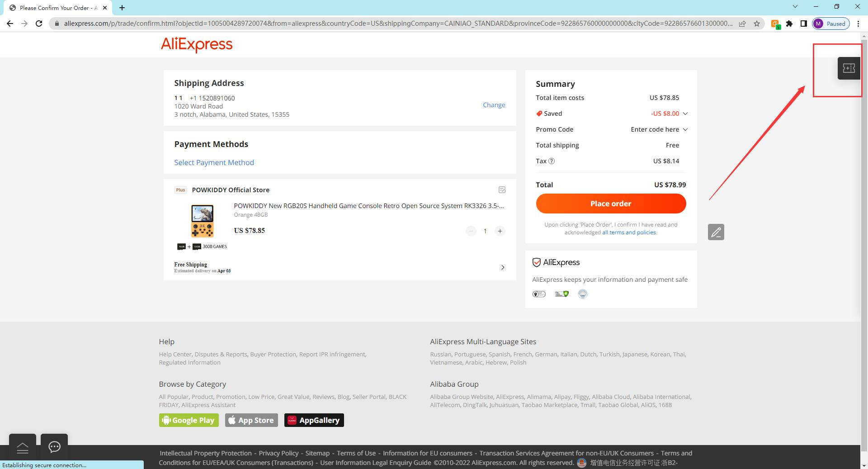The height and width of the screenshot is (469, 868).
Task: Bookmark this page with the star icon
Action: pos(757,24)
